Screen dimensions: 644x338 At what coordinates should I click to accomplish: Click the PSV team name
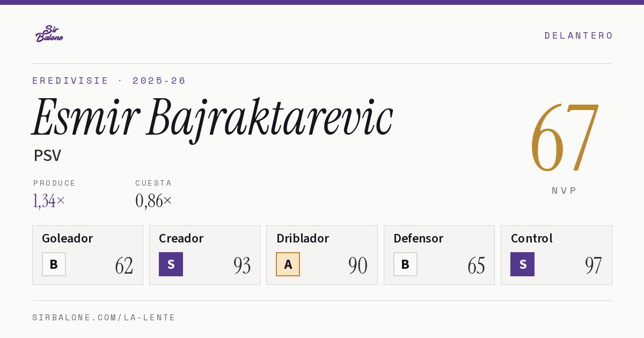(47, 156)
